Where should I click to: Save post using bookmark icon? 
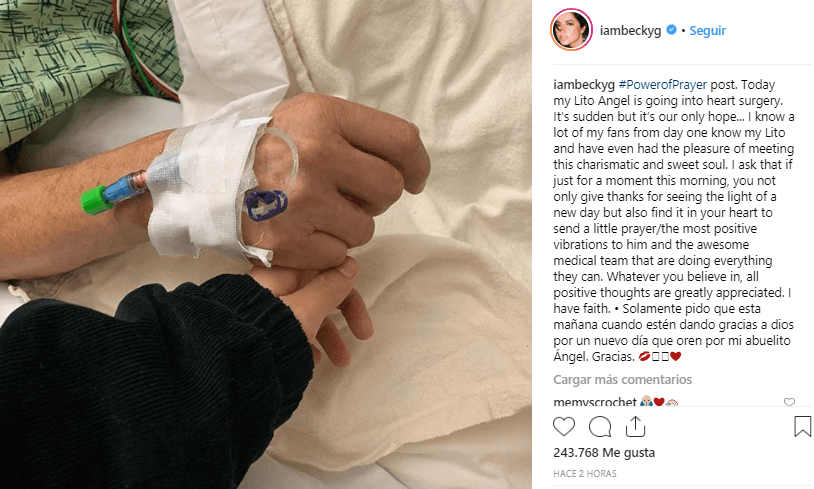pyautogui.click(x=802, y=426)
